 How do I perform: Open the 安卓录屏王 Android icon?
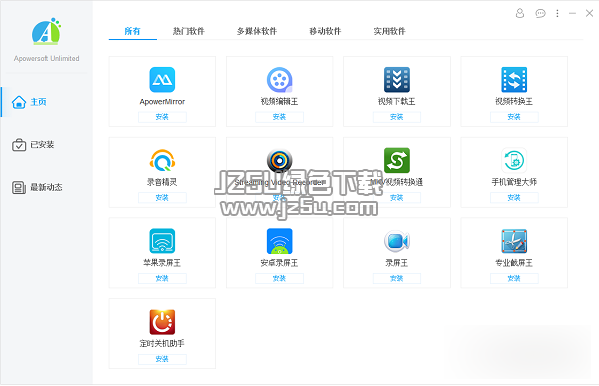(x=279, y=241)
